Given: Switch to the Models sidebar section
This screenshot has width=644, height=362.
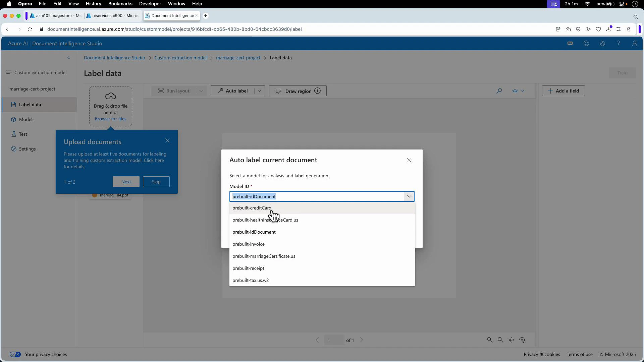Looking at the screenshot, I should point(27,119).
